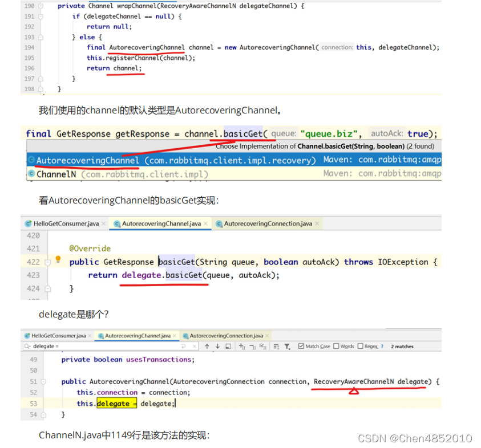This screenshot has width=481, height=448.
Task: Switch to the HelloGetConsumer.java tab above the search bar
Action: [x=59, y=336]
